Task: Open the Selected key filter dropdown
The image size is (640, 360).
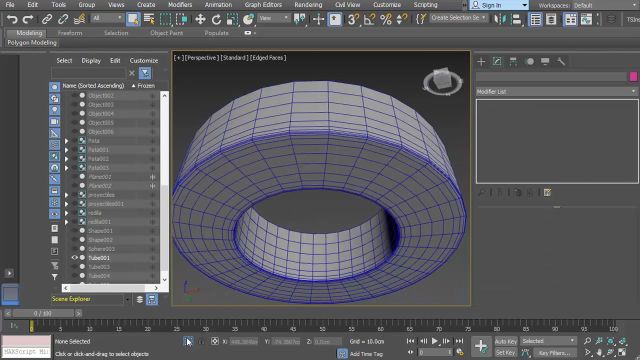Action: [x=548, y=341]
